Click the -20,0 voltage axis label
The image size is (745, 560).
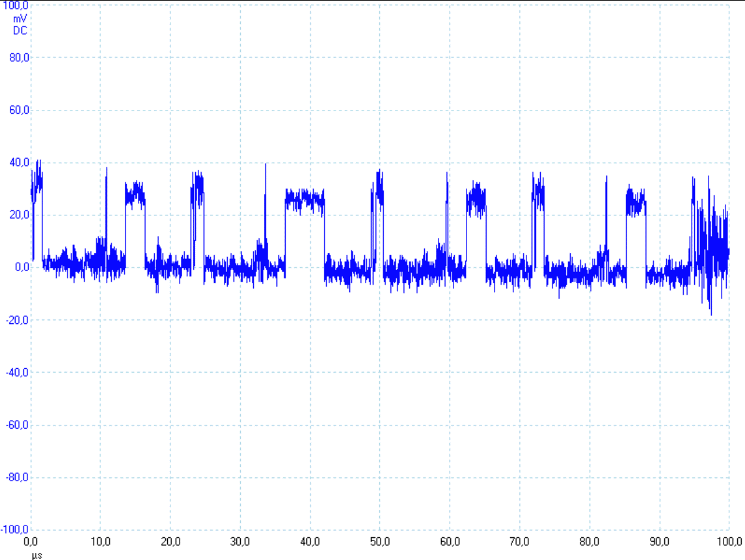[17, 320]
